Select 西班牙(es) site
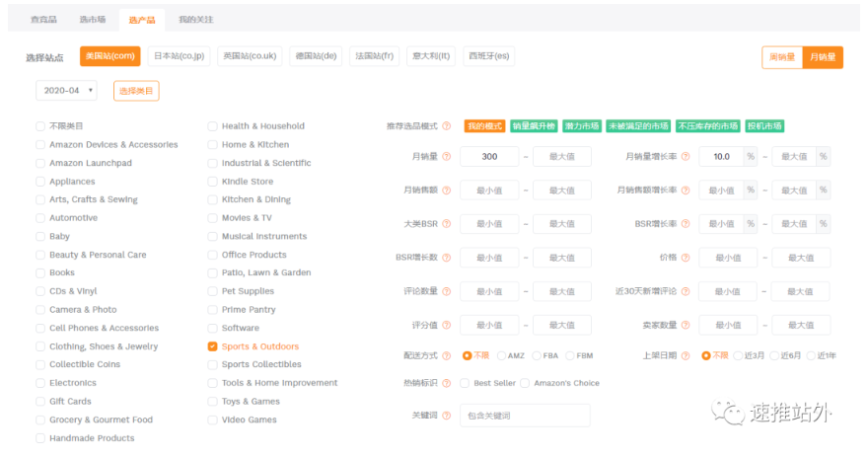The image size is (868, 458). tap(489, 56)
